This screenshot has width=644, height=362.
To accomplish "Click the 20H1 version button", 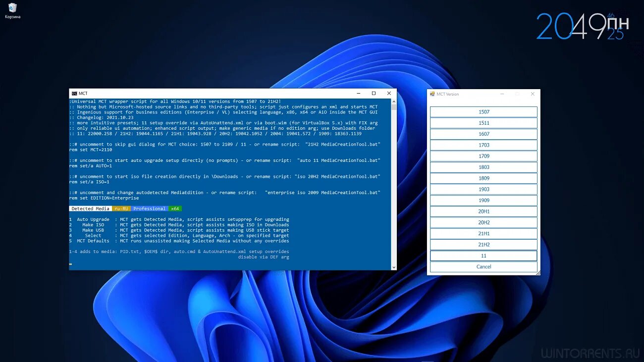I will (x=483, y=211).
